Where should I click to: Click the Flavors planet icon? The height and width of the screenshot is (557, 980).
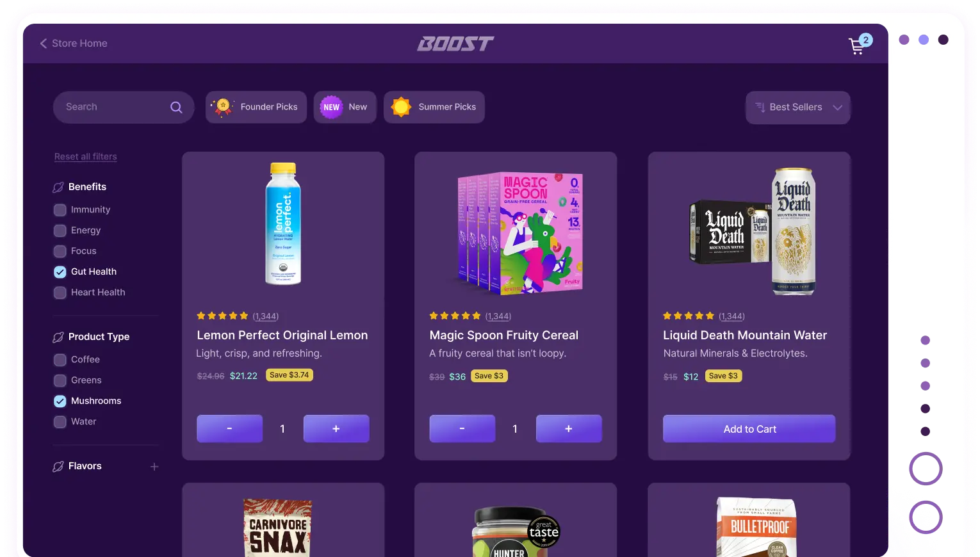click(58, 466)
